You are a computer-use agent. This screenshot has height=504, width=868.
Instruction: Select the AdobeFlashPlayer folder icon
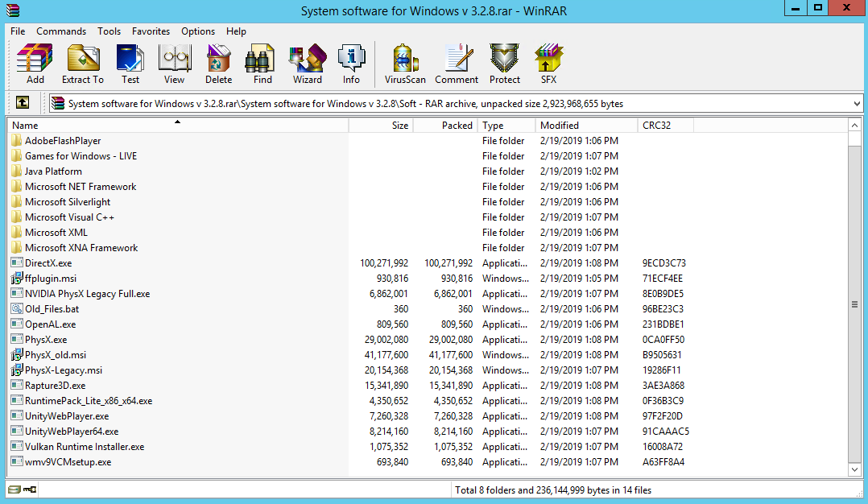tap(17, 141)
